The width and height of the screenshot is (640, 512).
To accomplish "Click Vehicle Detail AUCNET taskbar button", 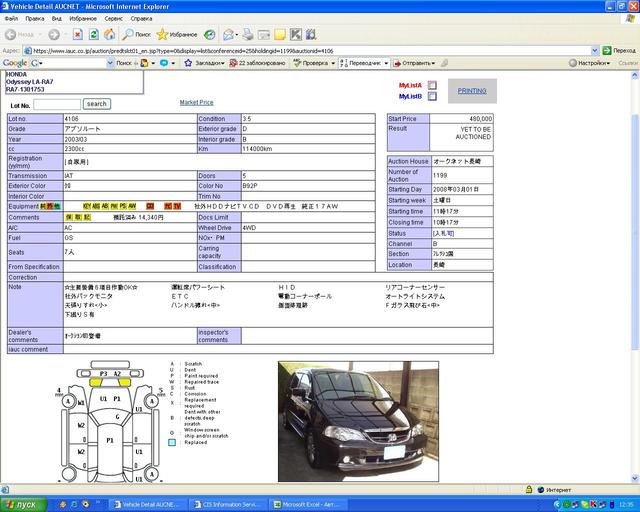I will coord(149,505).
